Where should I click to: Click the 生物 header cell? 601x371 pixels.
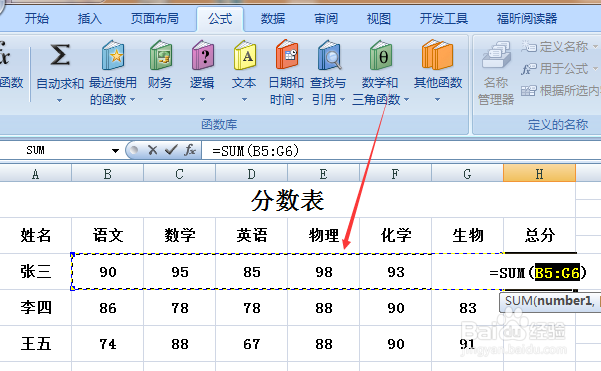point(468,235)
